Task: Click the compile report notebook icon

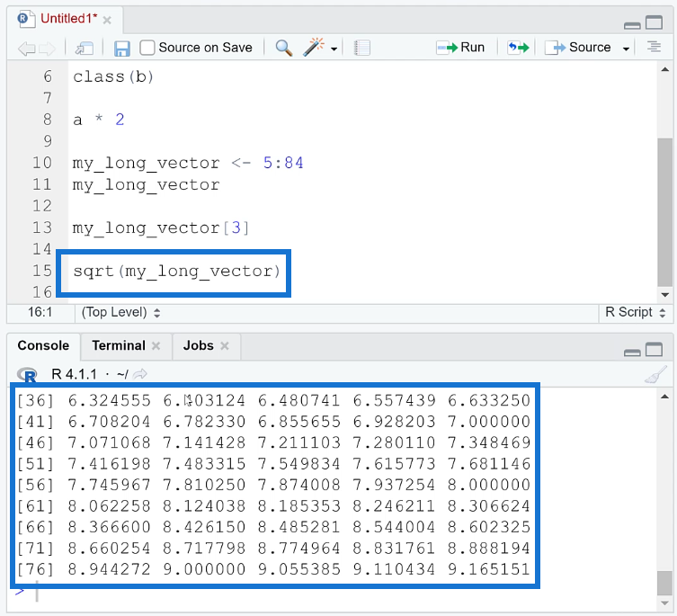Action: (x=361, y=48)
